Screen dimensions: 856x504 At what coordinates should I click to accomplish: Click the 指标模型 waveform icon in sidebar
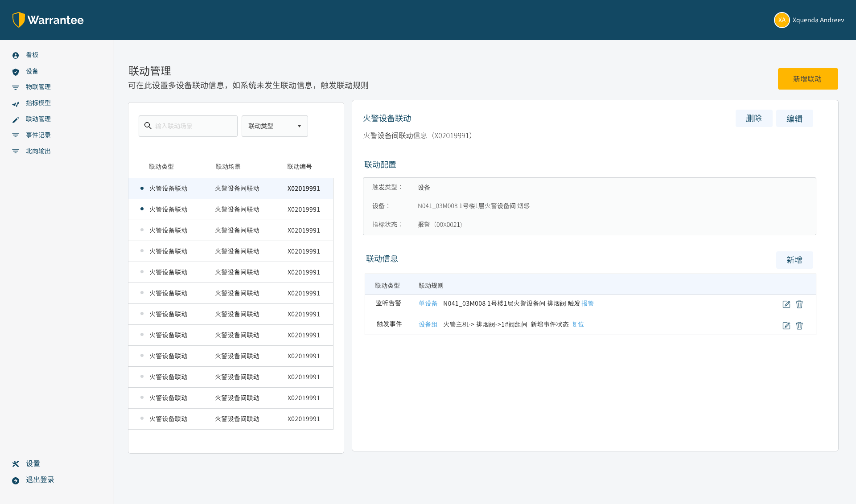(x=16, y=104)
